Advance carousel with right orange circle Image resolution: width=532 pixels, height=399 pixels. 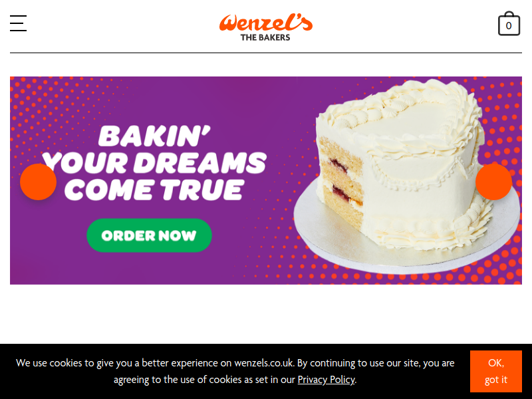click(493, 182)
